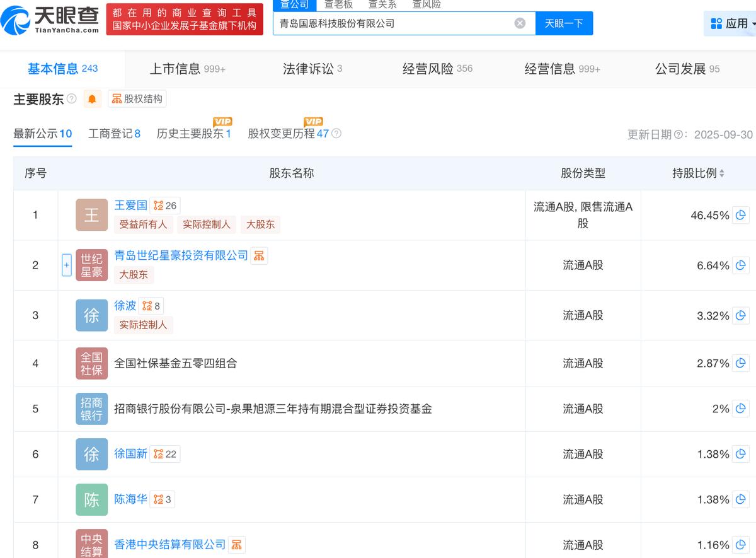This screenshot has width=756, height=558.
Task: Switch to the 查关系 search tab
Action: point(382,5)
